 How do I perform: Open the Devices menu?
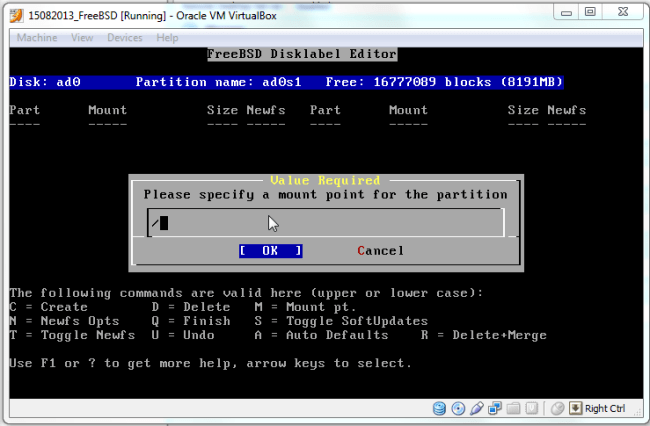pyautogui.click(x=125, y=38)
